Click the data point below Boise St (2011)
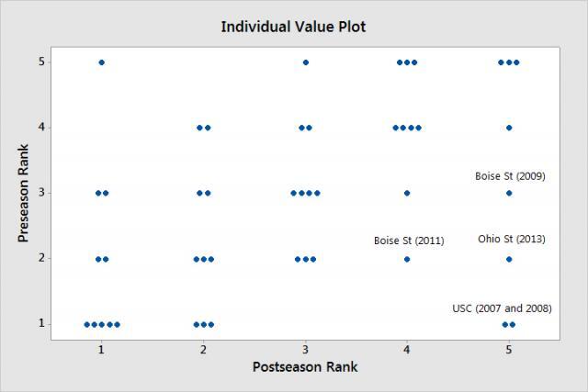The width and height of the screenshot is (588, 392). [x=407, y=259]
